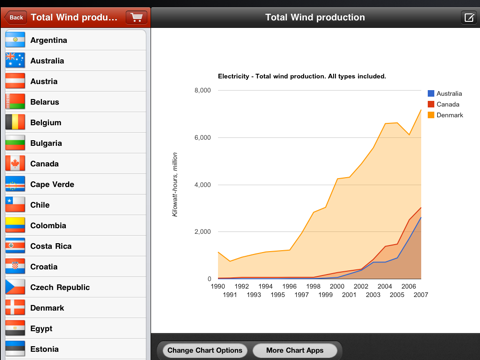The image size is (480, 360).
Task: Select Belgium list entry
Action: (x=75, y=122)
